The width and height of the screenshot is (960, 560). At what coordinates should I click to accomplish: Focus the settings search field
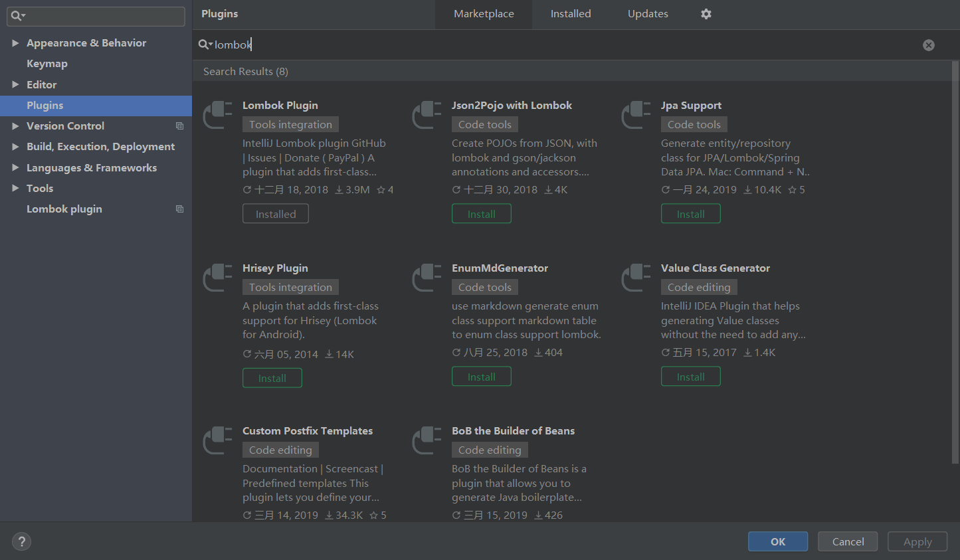pos(96,16)
